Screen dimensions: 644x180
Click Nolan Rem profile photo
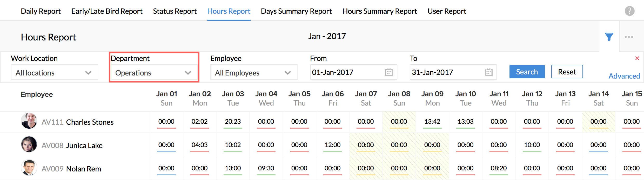(x=29, y=168)
